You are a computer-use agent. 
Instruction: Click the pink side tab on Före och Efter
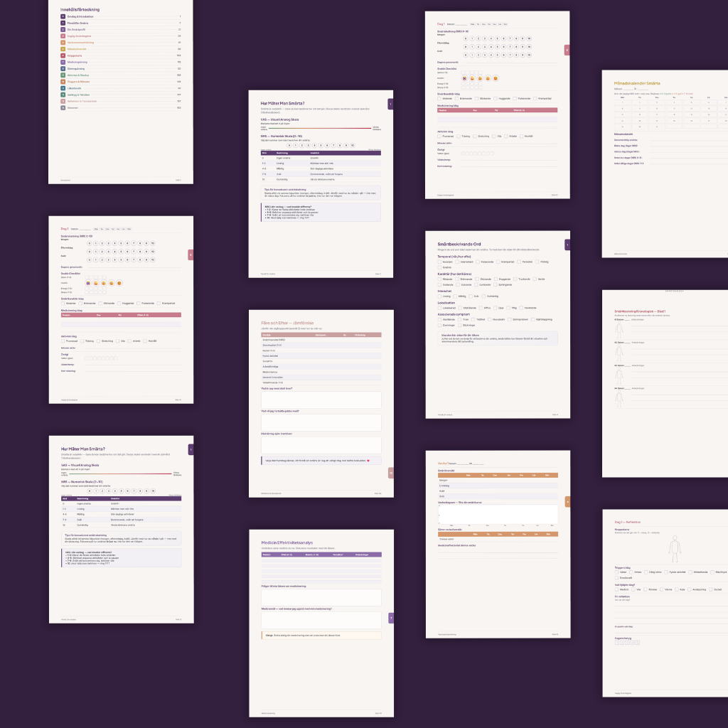coord(390,473)
